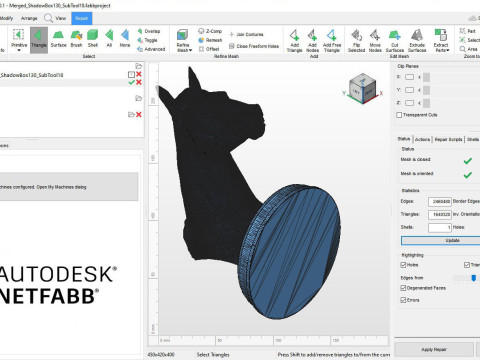
Task: Select the Repair ribbon tab
Action: pyautogui.click(x=81, y=18)
